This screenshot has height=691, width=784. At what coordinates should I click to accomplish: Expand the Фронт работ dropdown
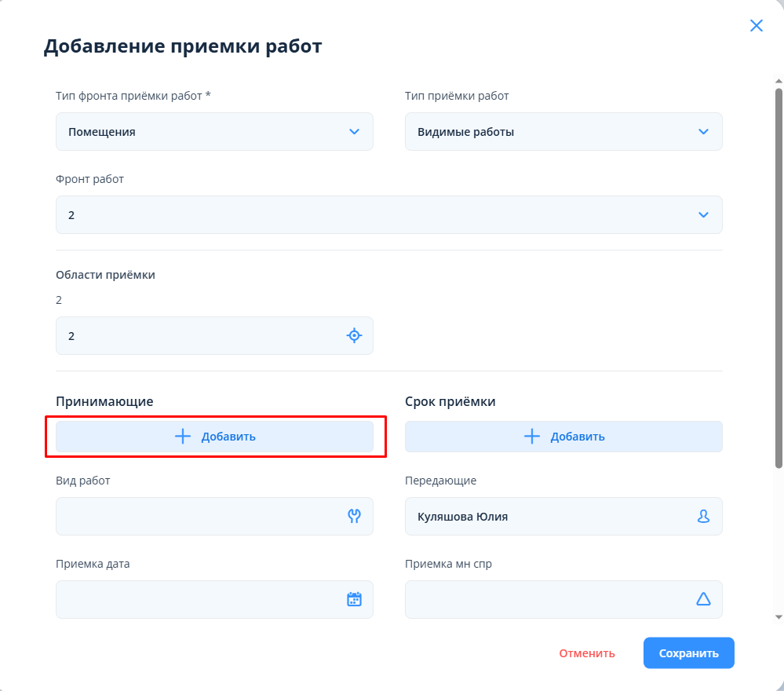click(703, 215)
